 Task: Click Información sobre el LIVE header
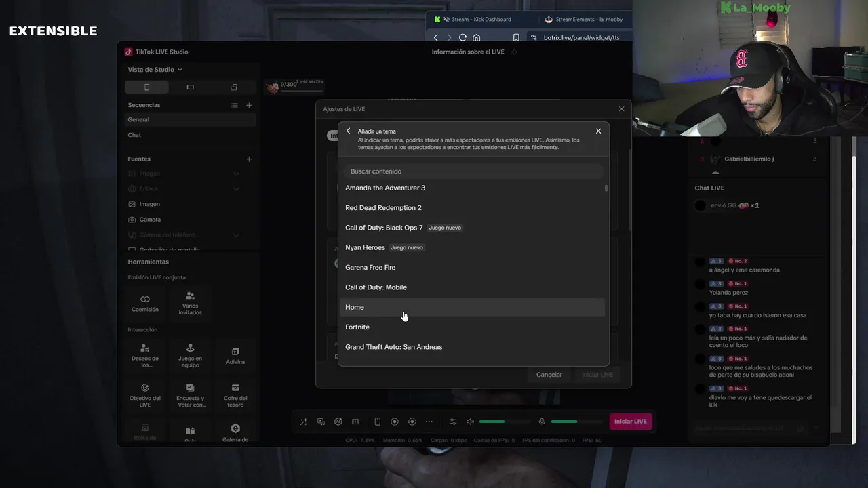[468, 52]
